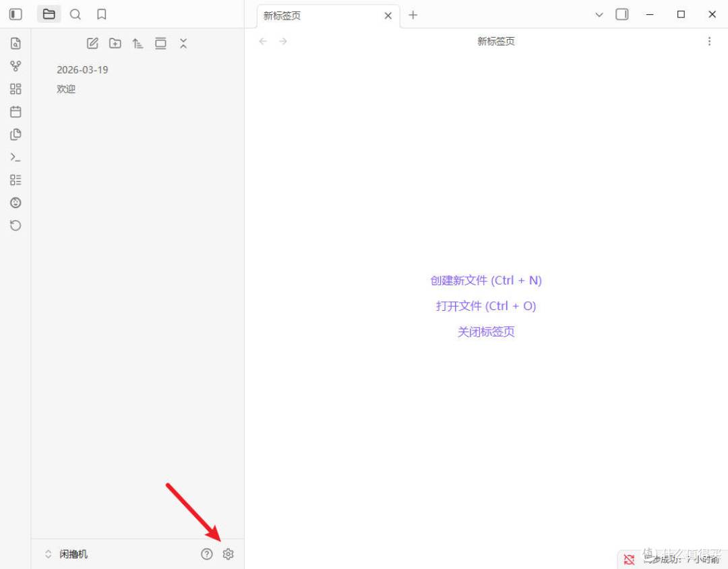The height and width of the screenshot is (569, 728).
Task: Minimize the Obsidian window
Action: [x=650, y=14]
